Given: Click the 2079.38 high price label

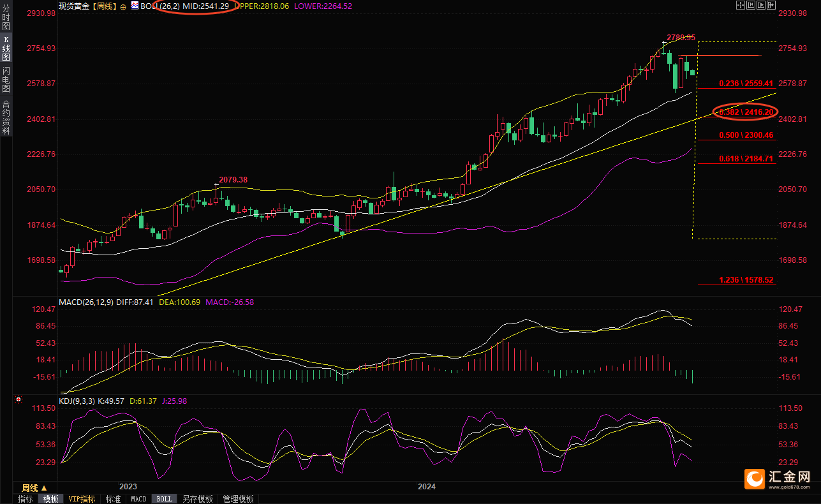Looking at the screenshot, I should click(233, 180).
